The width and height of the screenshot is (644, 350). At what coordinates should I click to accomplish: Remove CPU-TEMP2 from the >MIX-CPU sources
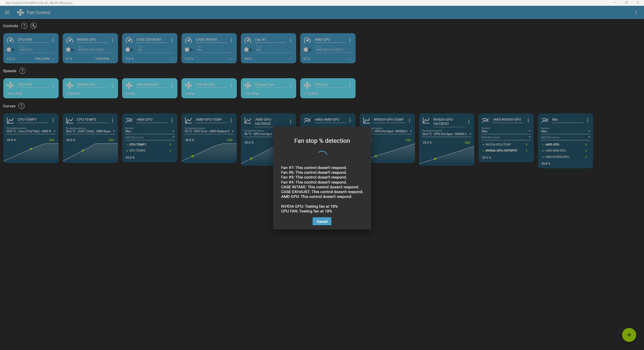point(170,150)
